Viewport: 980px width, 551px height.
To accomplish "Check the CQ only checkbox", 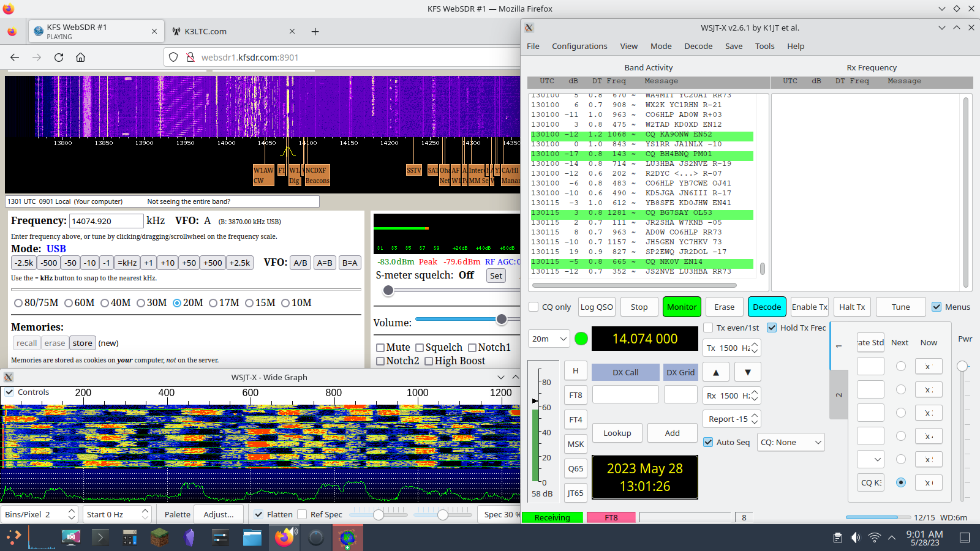I will (533, 307).
